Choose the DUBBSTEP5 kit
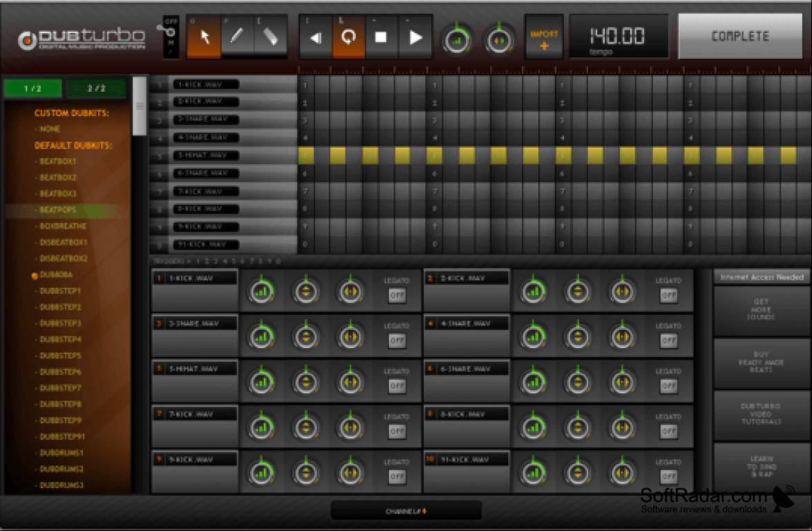This screenshot has width=812, height=531. pos(60,356)
